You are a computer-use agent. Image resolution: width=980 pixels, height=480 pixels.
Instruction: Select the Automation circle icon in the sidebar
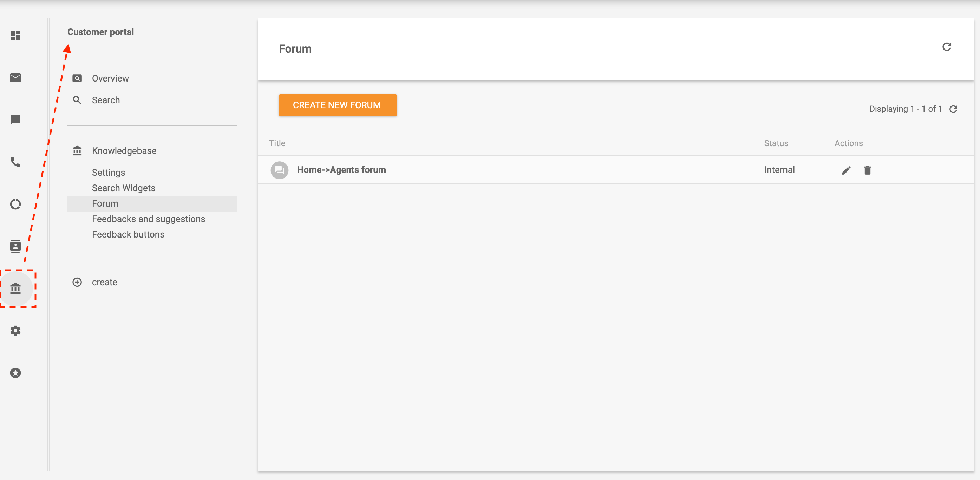tap(15, 205)
